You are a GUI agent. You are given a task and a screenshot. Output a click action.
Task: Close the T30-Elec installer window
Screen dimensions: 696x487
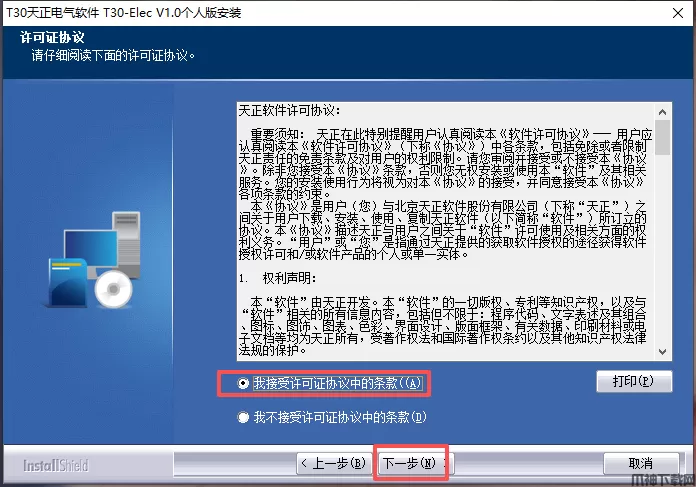(x=678, y=13)
